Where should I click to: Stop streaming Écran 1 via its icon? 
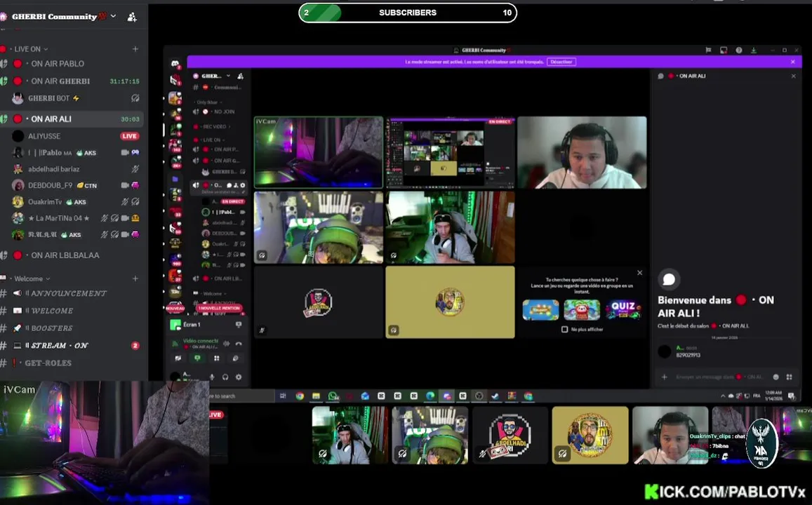239,325
